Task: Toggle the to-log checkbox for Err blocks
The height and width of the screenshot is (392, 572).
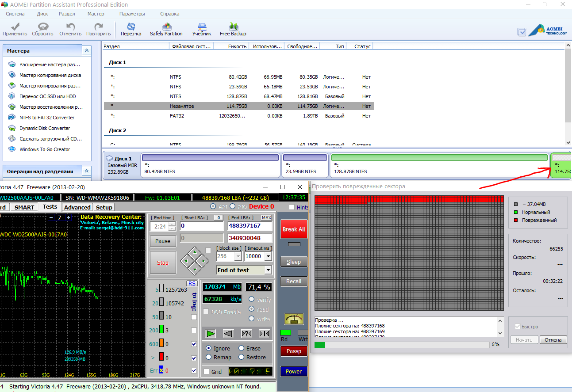Action: (194, 370)
